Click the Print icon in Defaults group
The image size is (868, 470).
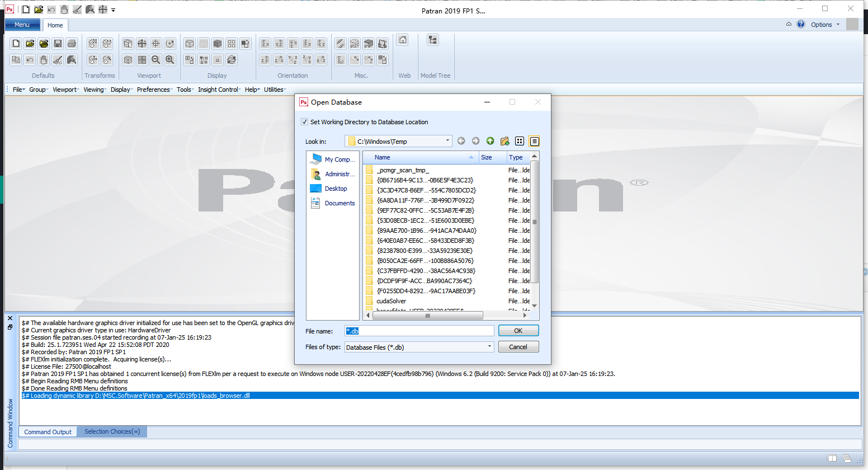(72, 44)
